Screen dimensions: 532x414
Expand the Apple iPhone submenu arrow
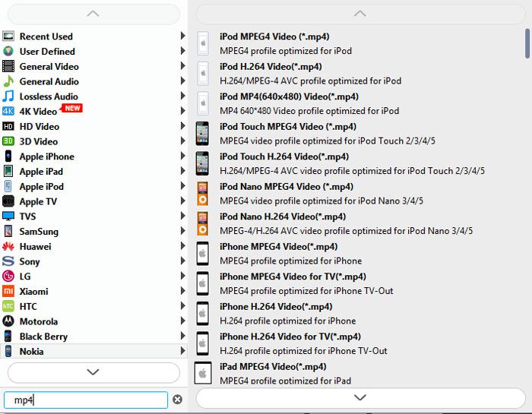tap(183, 156)
